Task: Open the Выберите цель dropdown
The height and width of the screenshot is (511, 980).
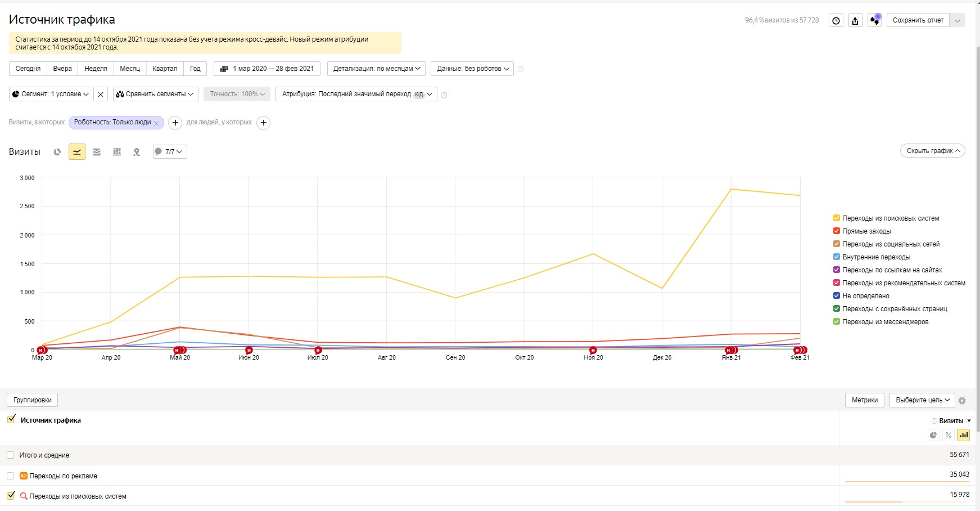Action: (x=922, y=400)
